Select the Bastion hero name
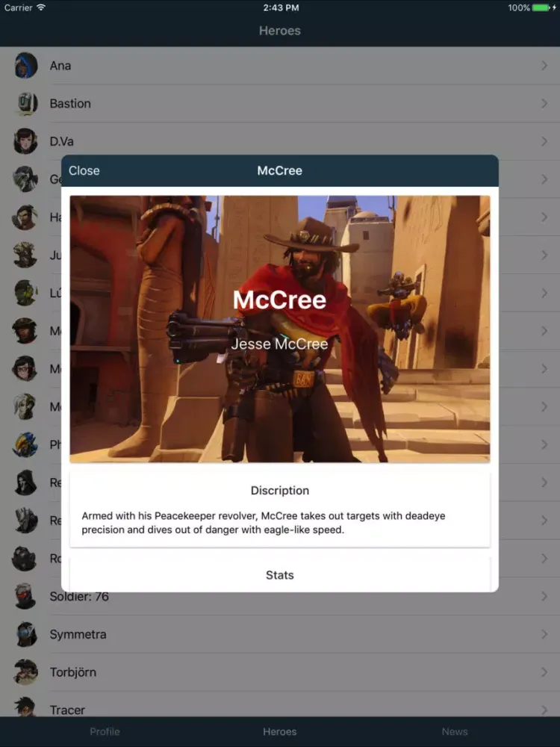560x747 pixels. (x=70, y=103)
